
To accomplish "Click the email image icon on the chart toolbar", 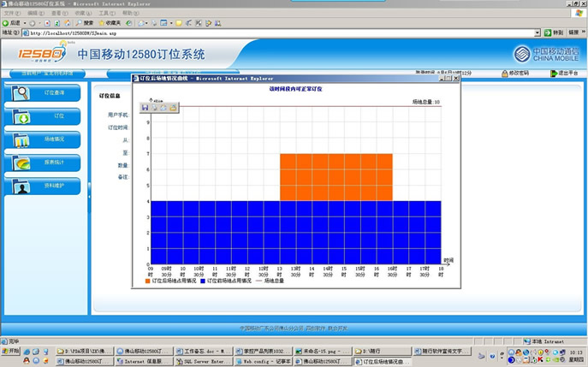I will point(163,108).
